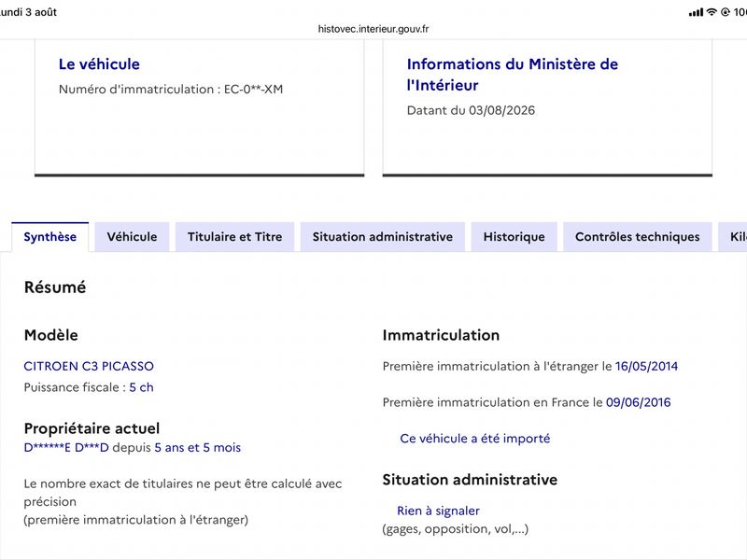Click the 'Puissance fiscale : 5 ch' value
This screenshot has width=747, height=560.
[x=89, y=387]
